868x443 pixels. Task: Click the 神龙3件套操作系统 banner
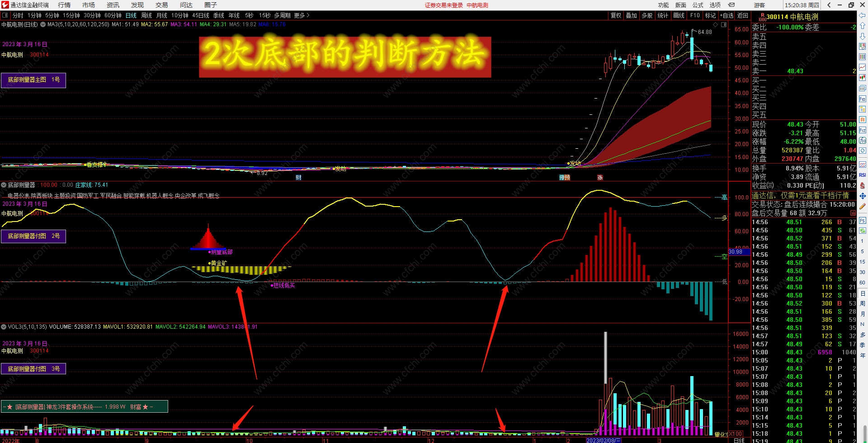tap(85, 407)
